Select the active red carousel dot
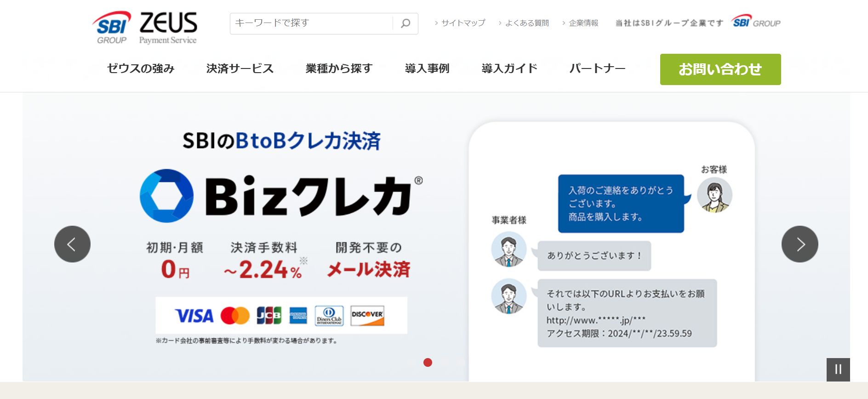 click(x=428, y=363)
